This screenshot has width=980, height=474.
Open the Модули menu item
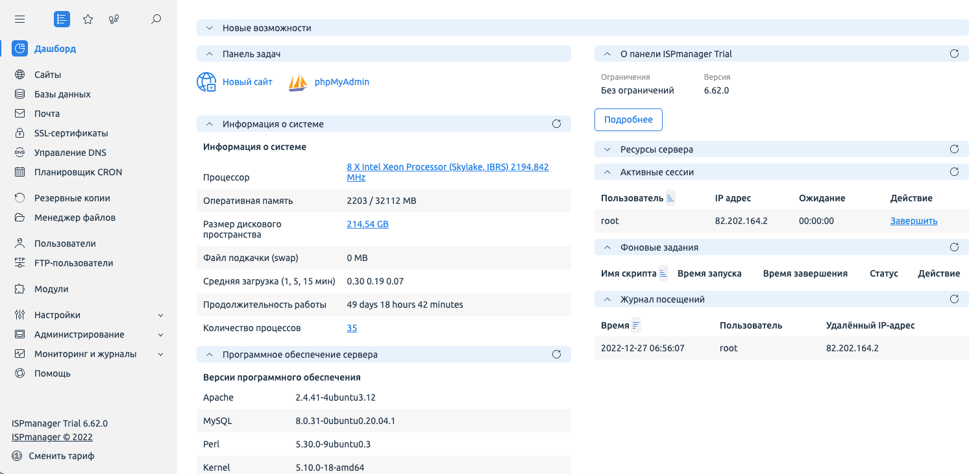(x=51, y=289)
